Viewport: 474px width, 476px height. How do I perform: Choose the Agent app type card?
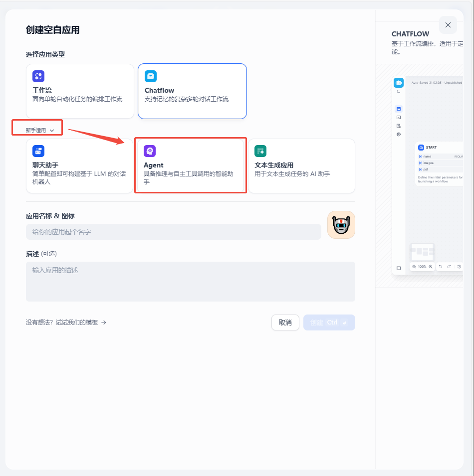pos(191,166)
